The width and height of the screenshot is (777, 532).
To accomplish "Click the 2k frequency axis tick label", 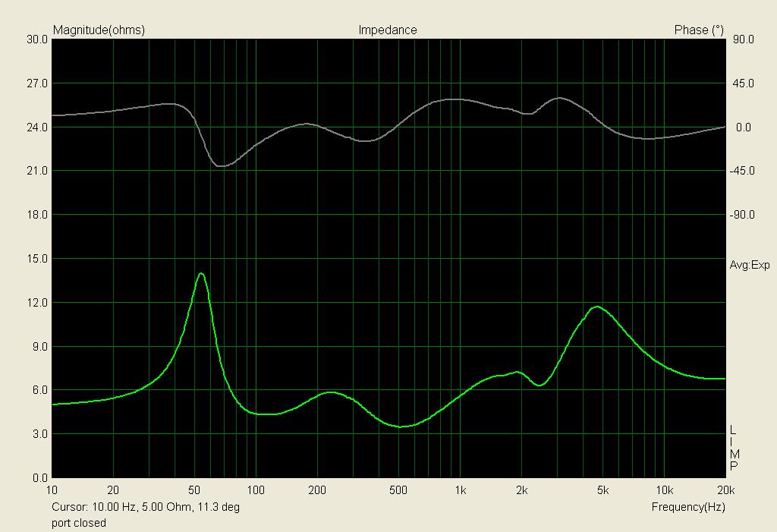I will tap(522, 490).
